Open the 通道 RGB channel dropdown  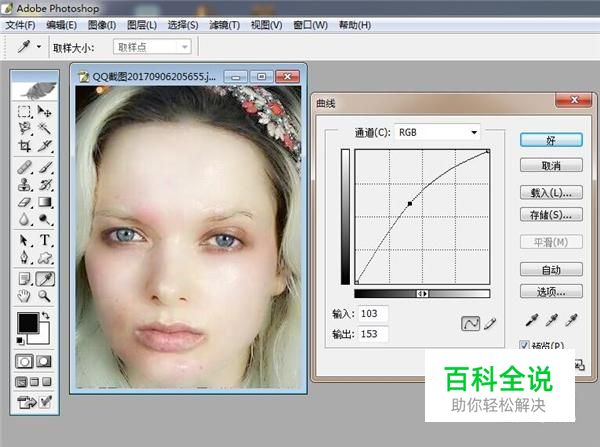[437, 132]
